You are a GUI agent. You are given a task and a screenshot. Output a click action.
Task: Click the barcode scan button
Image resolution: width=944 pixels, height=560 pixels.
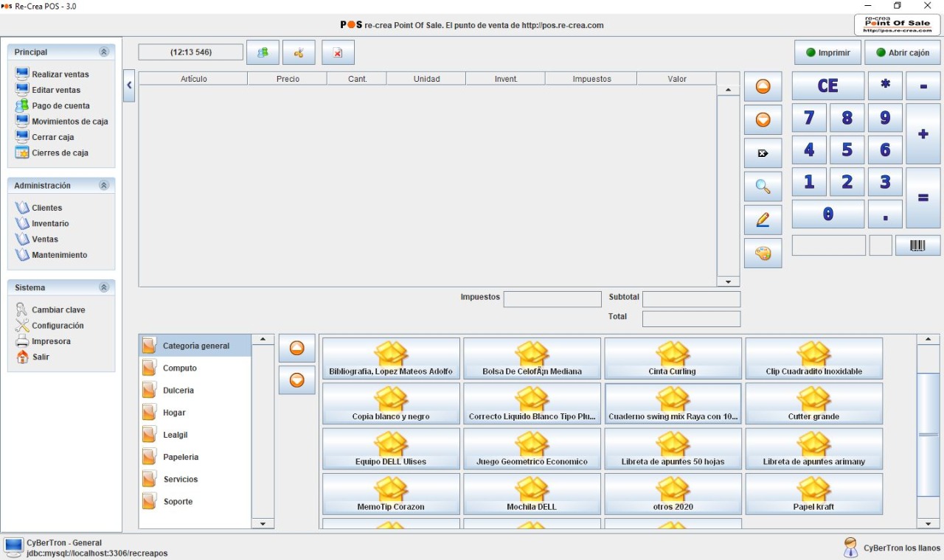[917, 245]
